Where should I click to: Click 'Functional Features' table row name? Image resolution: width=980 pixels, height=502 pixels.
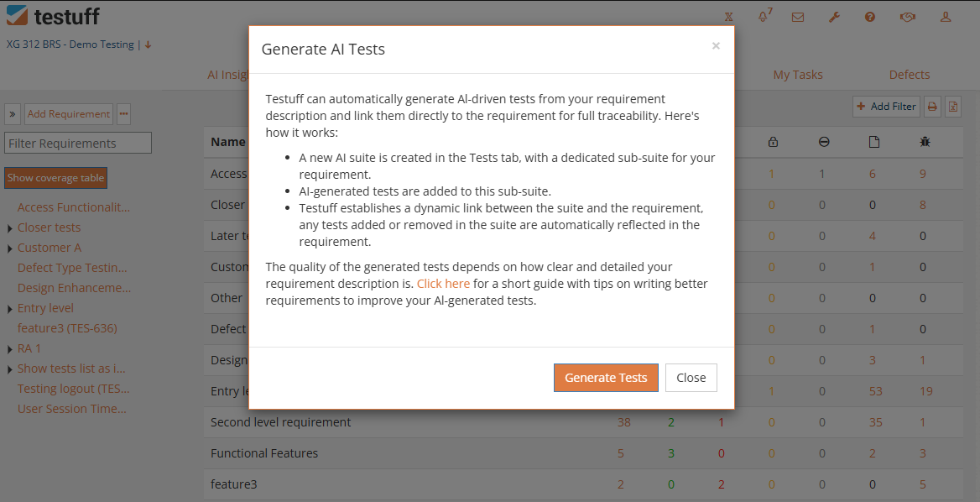pos(264,453)
